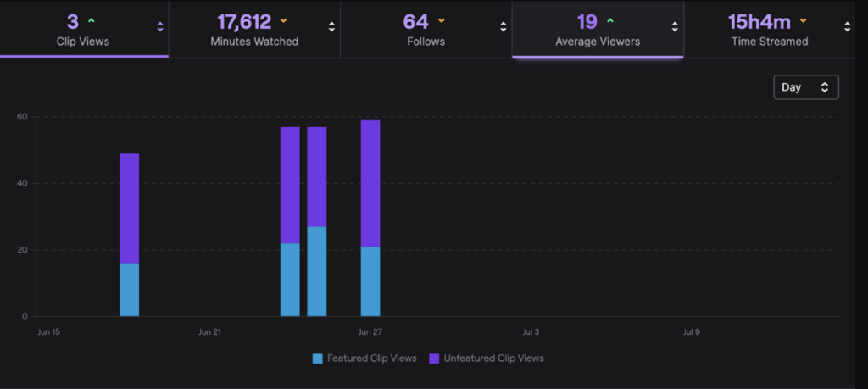Click the yellow down arrow next to 17,612
The width and height of the screenshot is (868, 389).
[284, 20]
